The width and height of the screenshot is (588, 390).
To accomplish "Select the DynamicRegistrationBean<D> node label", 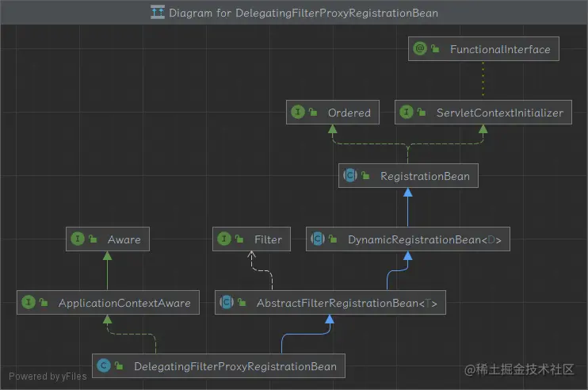I will 425,239.
